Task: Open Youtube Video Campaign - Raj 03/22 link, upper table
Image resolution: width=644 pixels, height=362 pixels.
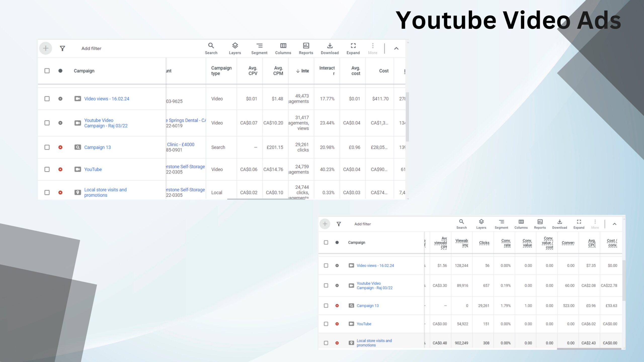Action: click(x=106, y=123)
